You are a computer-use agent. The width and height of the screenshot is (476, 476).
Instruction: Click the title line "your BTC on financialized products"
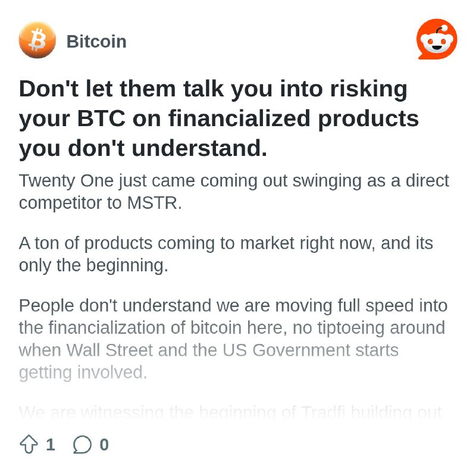point(219,118)
